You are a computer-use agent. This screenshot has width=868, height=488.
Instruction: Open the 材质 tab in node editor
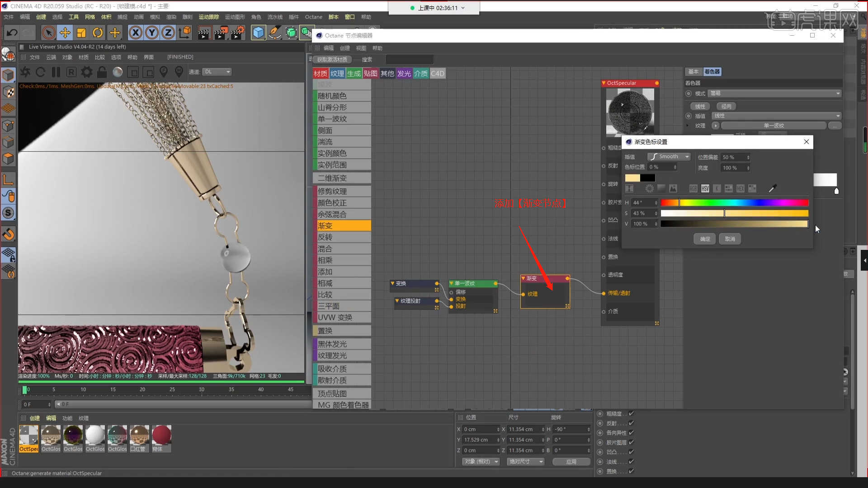click(321, 74)
